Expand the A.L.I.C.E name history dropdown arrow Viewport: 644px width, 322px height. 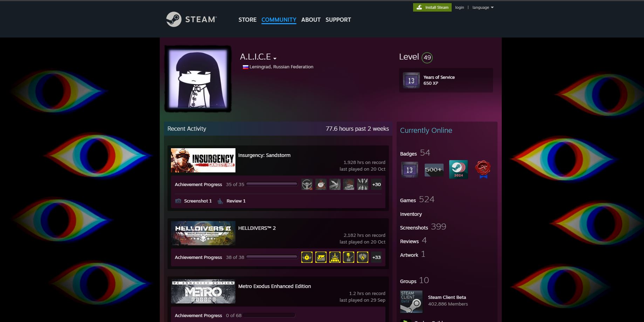pos(275,59)
